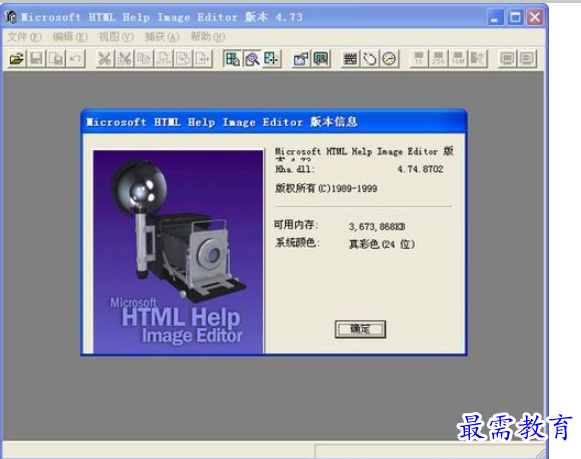Click the application icon in main title bar

click(11, 17)
